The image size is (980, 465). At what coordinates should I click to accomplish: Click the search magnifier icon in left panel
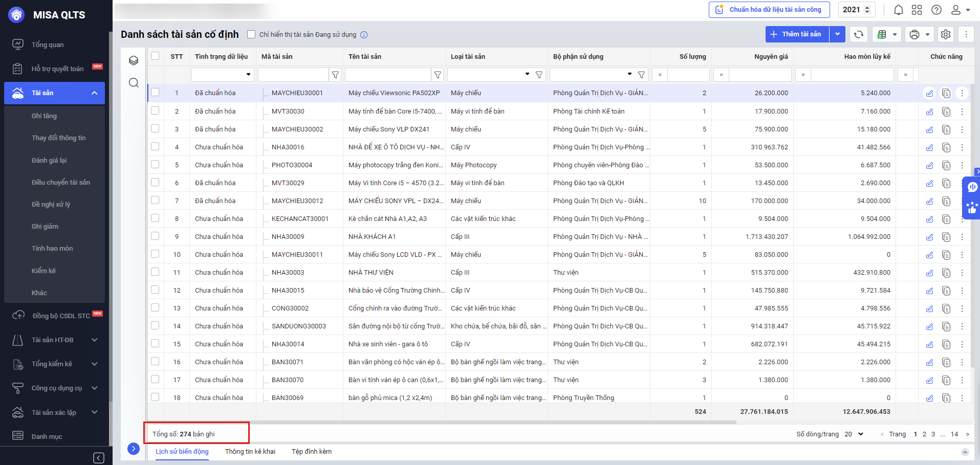pyautogui.click(x=134, y=83)
